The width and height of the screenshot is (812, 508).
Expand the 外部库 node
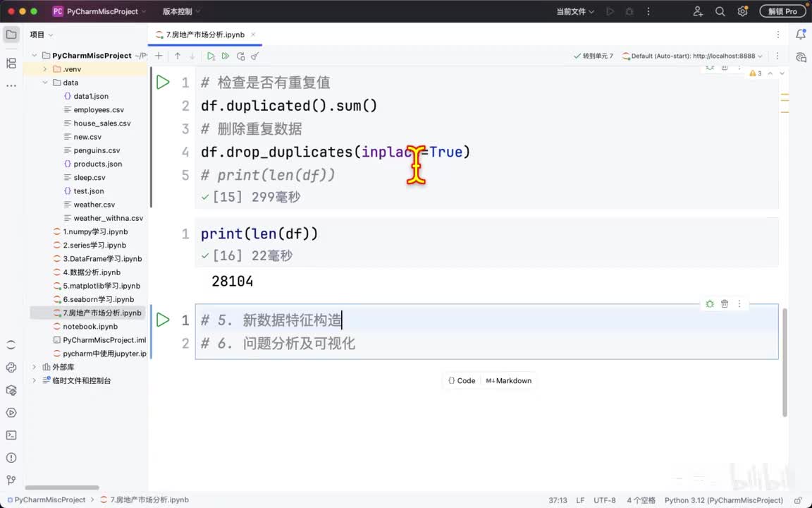pos(34,367)
